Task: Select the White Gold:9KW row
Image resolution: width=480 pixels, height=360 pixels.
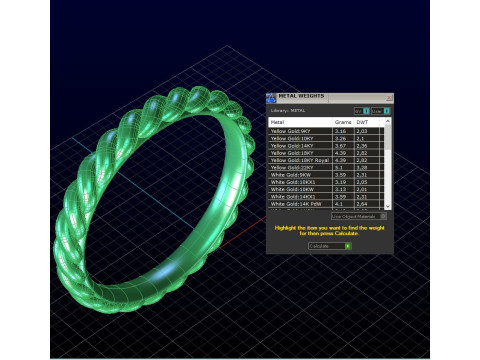Action: [326, 175]
